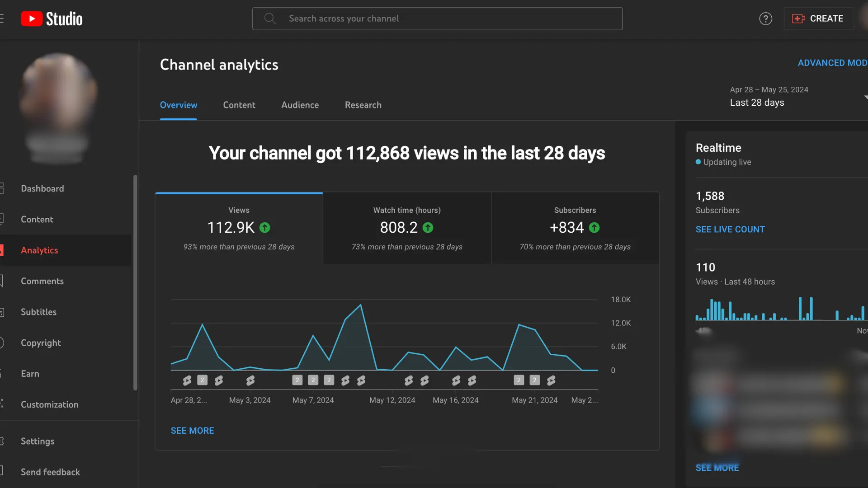Click the sidebar vertical scrollbar
The height and width of the screenshot is (488, 868).
pos(135,282)
